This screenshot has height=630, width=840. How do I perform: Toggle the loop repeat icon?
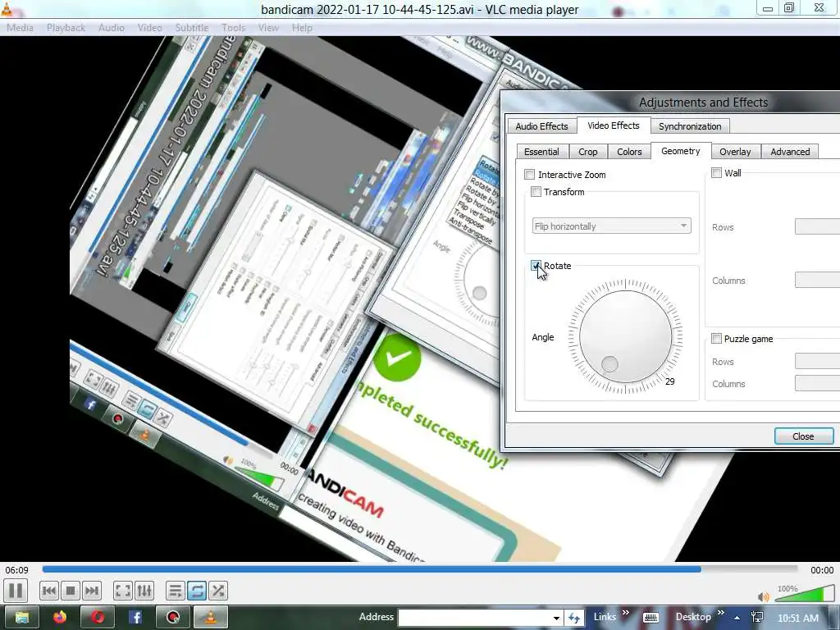[x=197, y=591]
